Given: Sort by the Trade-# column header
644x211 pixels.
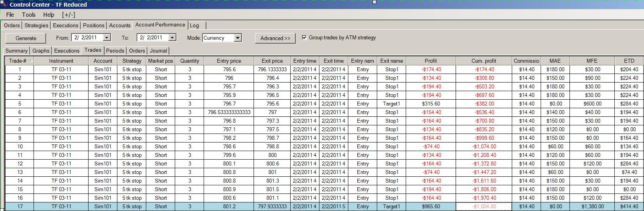Looking at the screenshot, I should coord(20,61).
